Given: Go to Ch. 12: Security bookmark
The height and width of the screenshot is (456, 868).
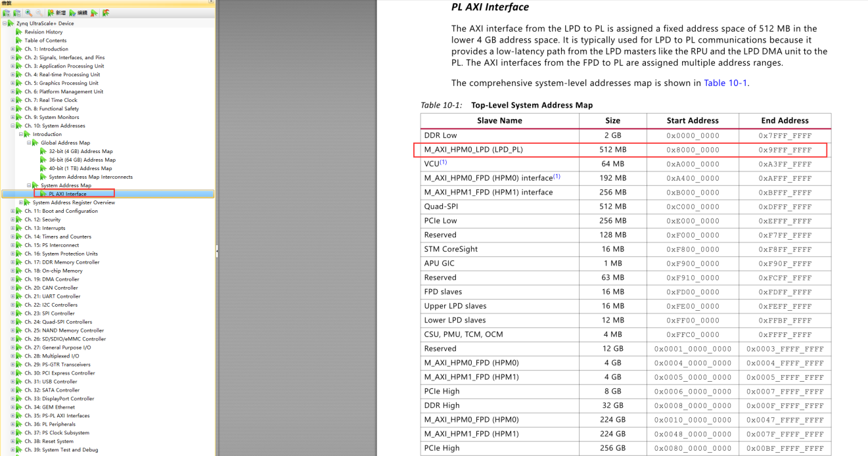Looking at the screenshot, I should [43, 219].
